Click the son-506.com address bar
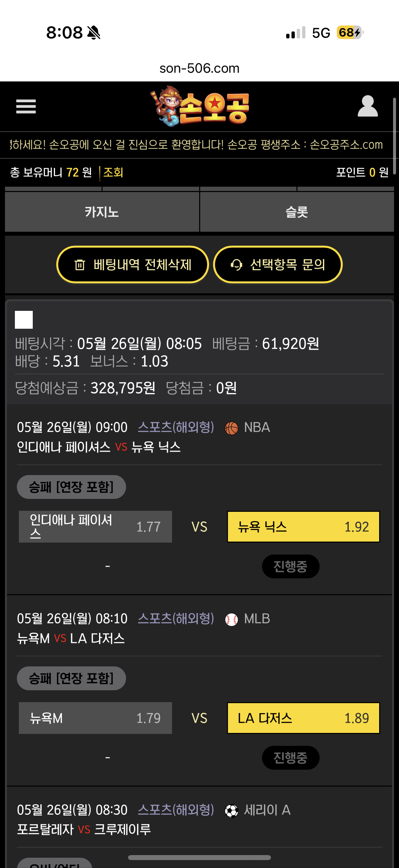 [x=199, y=69]
